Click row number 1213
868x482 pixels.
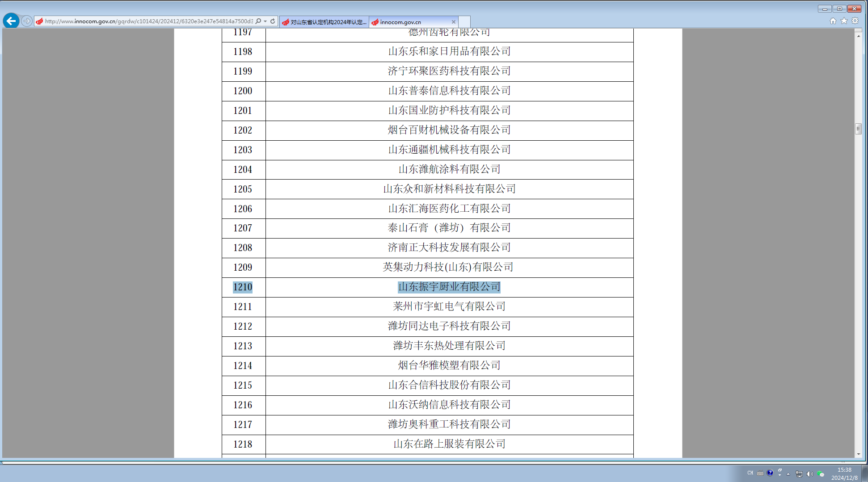click(x=243, y=346)
